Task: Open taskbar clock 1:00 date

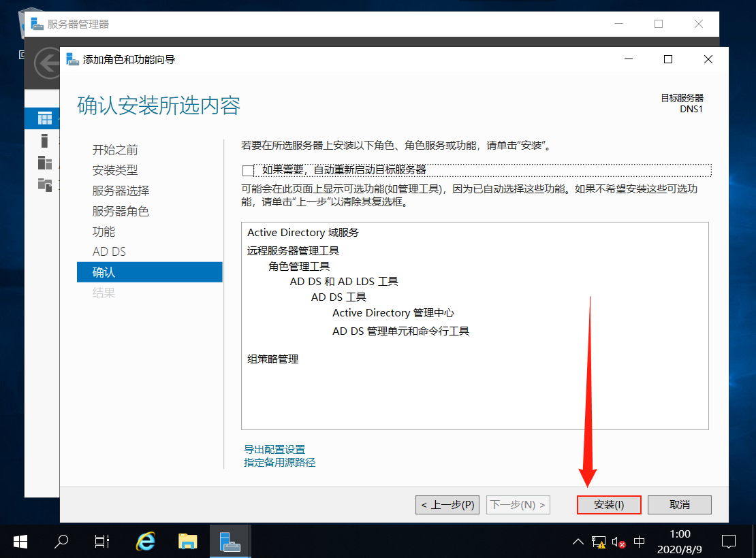Action: click(x=679, y=542)
